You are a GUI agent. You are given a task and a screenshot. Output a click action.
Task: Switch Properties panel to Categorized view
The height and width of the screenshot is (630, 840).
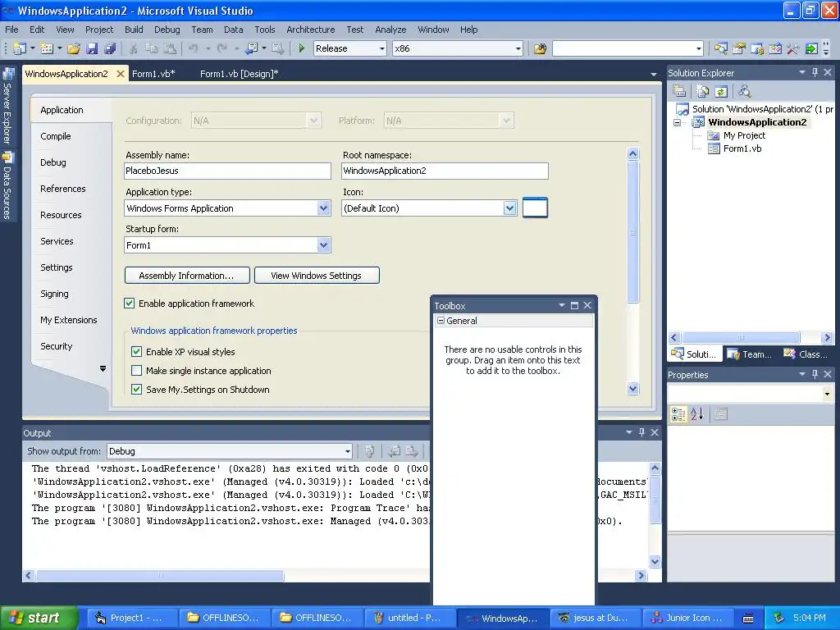678,414
